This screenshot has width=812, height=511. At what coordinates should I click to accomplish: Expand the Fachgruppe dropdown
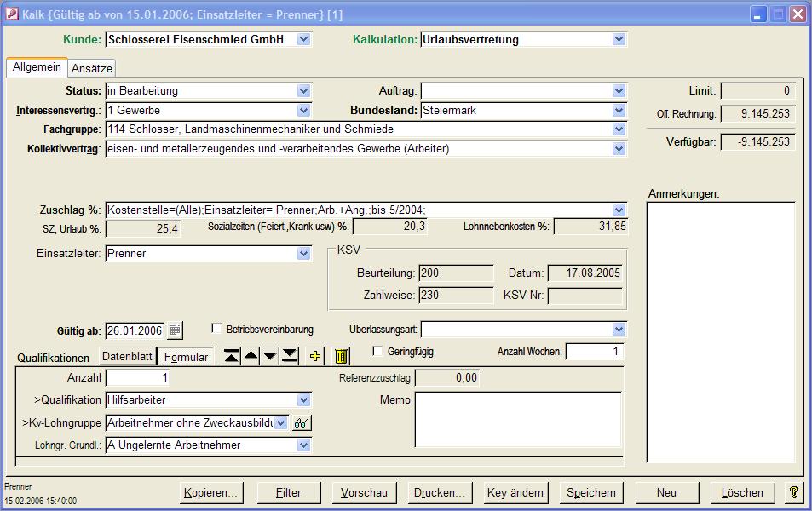pos(619,129)
